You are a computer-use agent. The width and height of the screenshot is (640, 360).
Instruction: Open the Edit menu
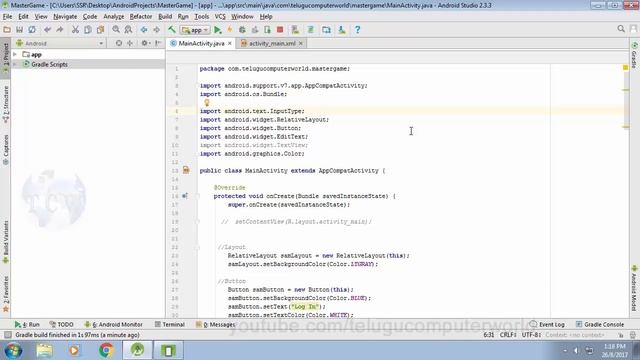coord(23,17)
